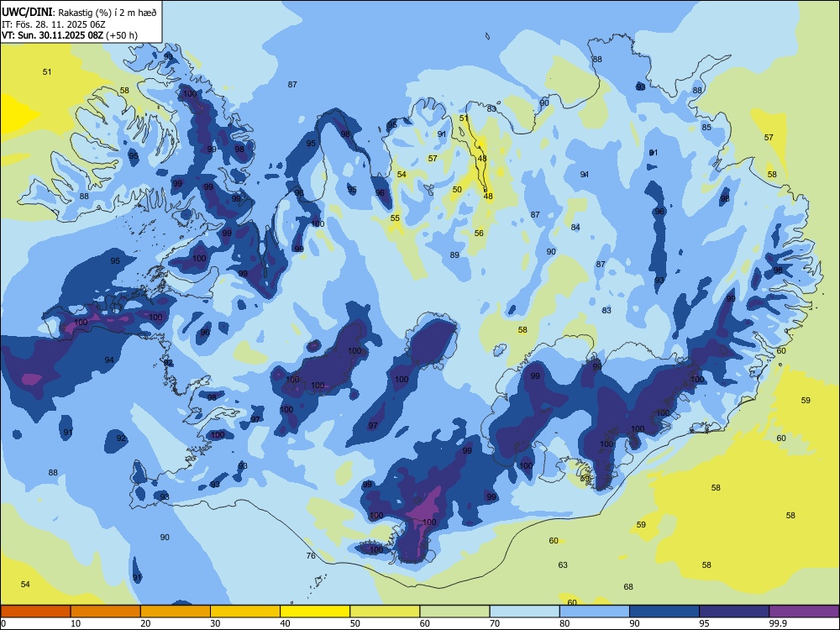Click the 99.9 legend tick label
840x630 pixels.
click(x=778, y=623)
